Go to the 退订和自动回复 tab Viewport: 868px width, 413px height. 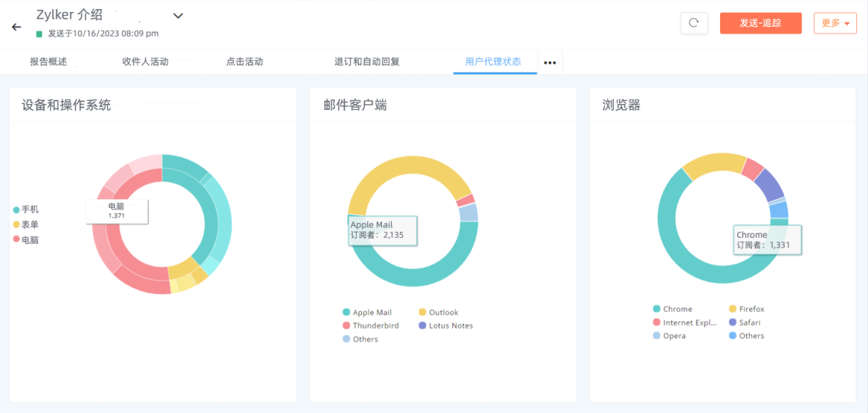click(x=367, y=62)
